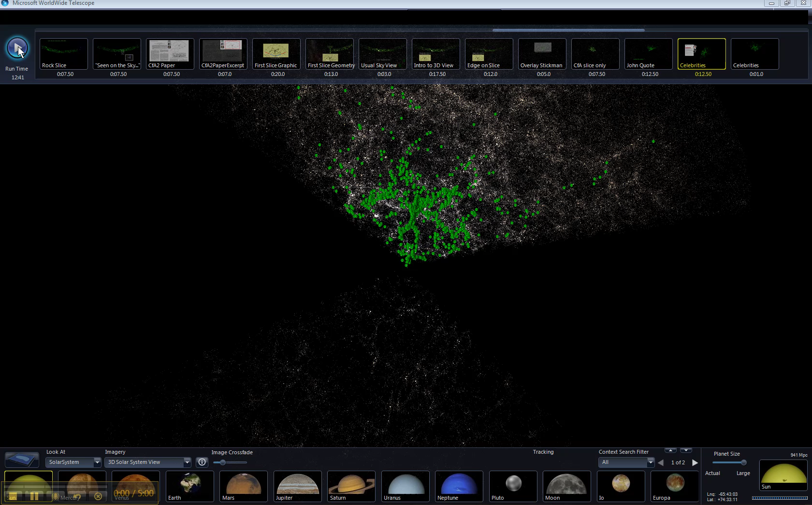Select the First Slice Graphic slide
Image resolution: width=812 pixels, height=505 pixels.
[x=276, y=54]
